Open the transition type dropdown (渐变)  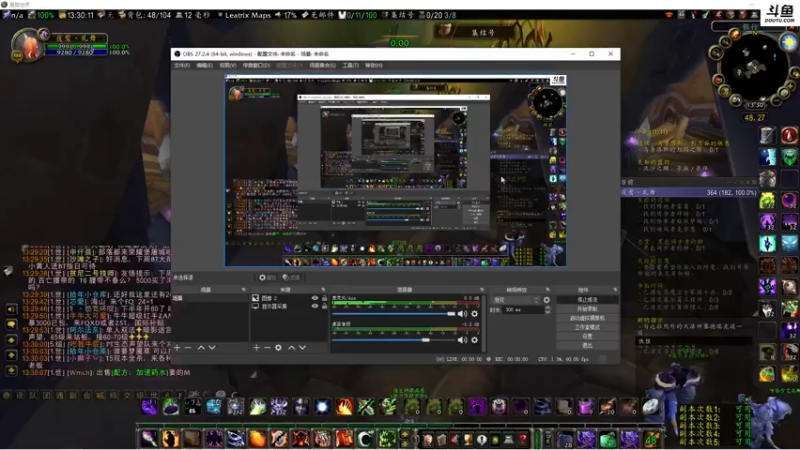tap(515, 300)
